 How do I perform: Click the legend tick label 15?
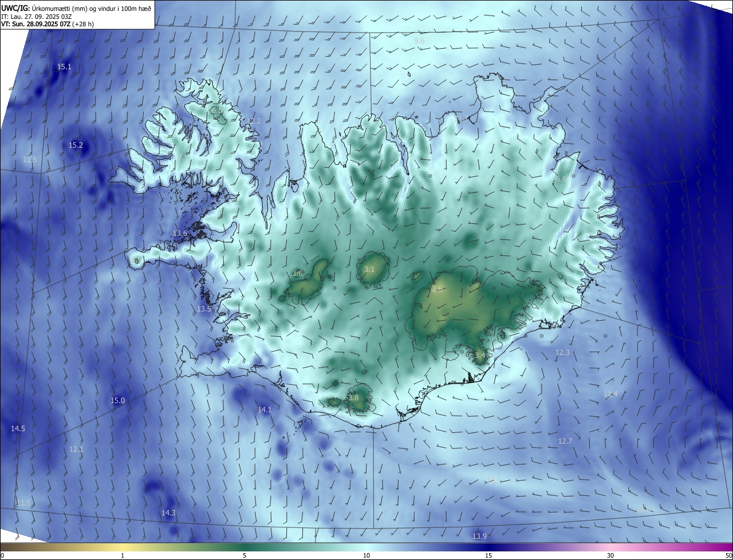click(x=488, y=556)
